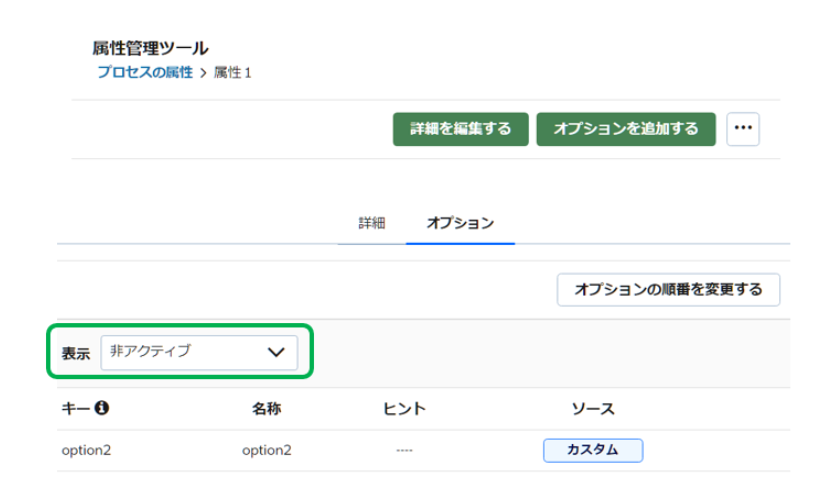Image resolution: width=820 pixels, height=484 pixels.
Task: Click the info icon beside キー header
Action: pos(101,409)
